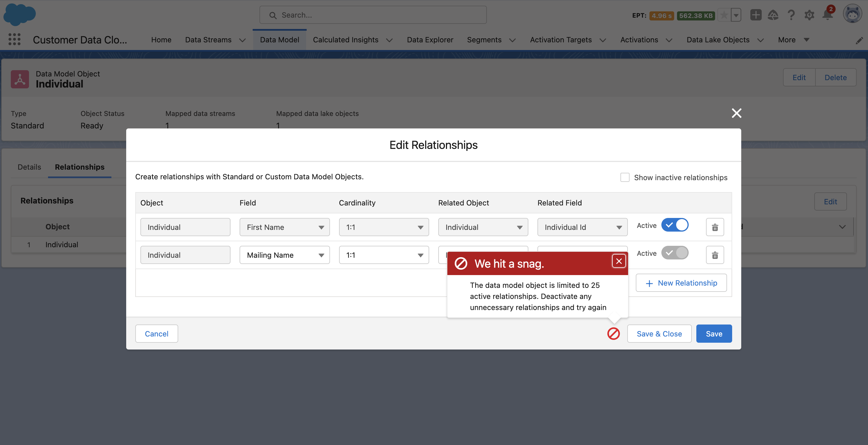The image size is (868, 445).
Task: Open the help question mark icon
Action: pos(791,15)
